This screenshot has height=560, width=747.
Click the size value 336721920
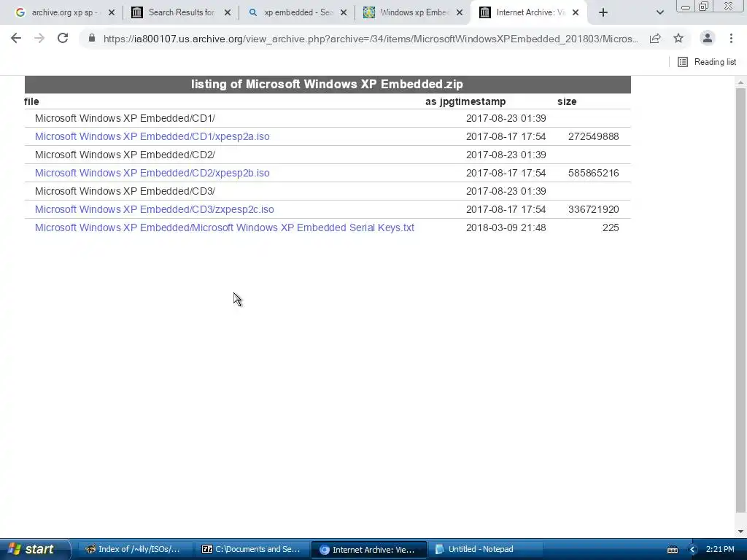pos(594,209)
